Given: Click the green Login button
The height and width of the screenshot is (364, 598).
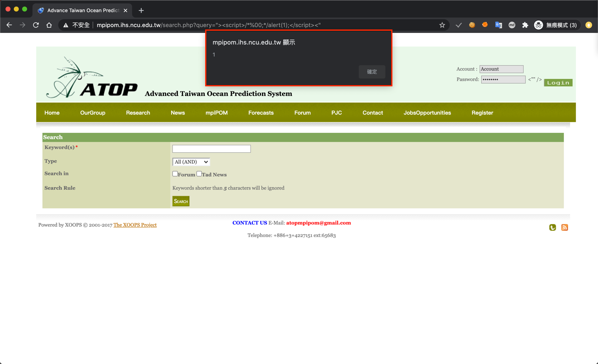Looking at the screenshot, I should pos(558,83).
